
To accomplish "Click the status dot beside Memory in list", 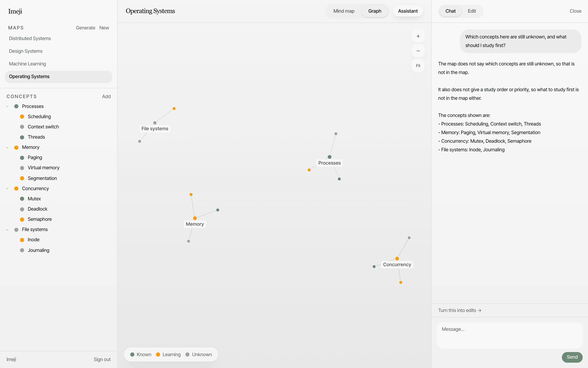I will pos(16,147).
